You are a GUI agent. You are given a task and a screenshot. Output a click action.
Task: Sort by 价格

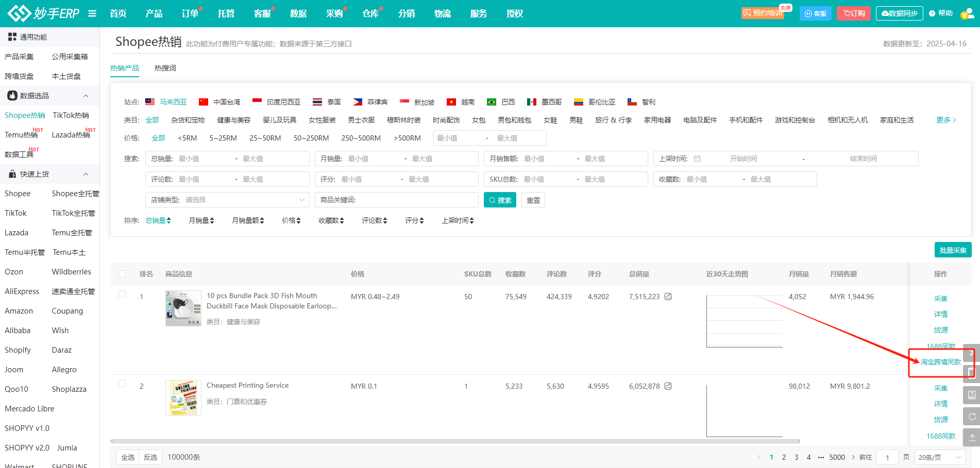point(292,220)
